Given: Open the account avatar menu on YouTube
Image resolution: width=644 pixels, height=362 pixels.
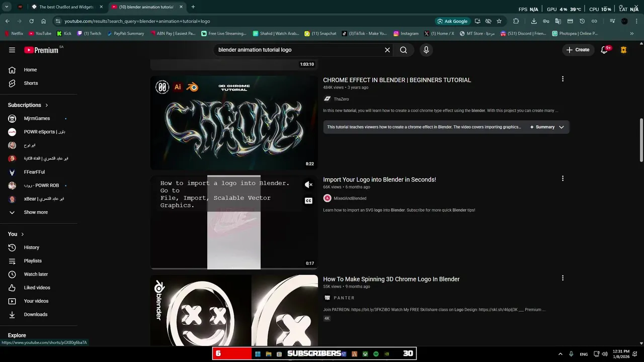Looking at the screenshot, I should pos(624,50).
